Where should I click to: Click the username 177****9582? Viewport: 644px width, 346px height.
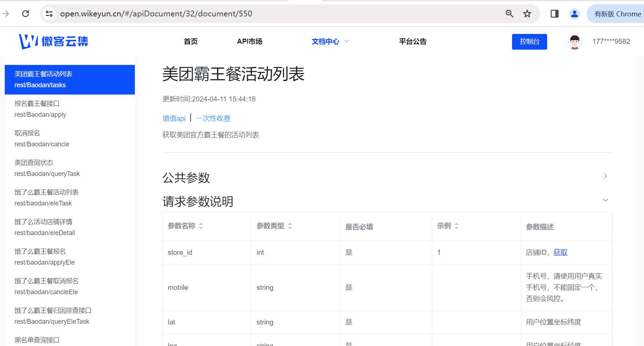point(611,42)
